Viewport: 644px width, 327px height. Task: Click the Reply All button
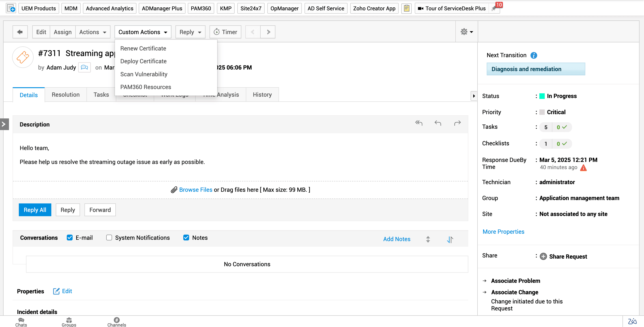35,210
